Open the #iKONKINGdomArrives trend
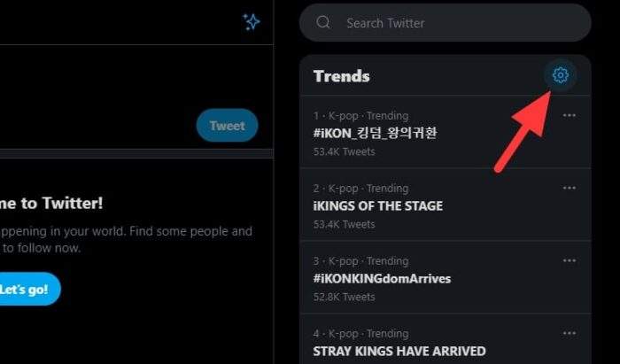Screen dimensions: 620x364 382,278
